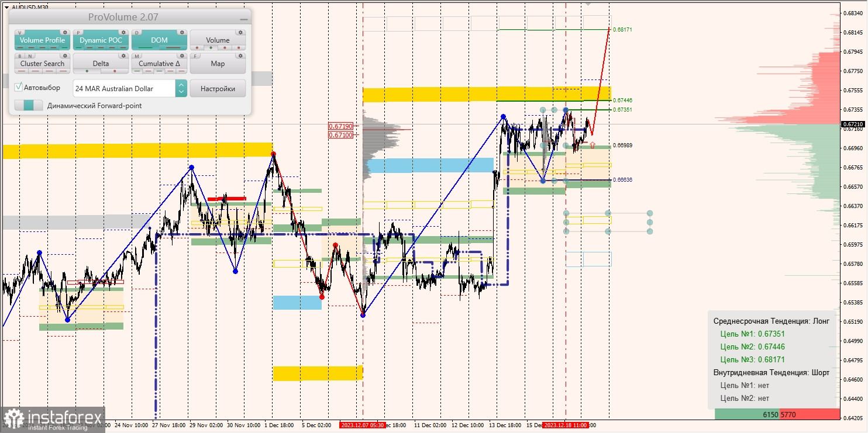Image resolution: width=868 pixels, height=433 pixels.
Task: Click the P hotkey badge on Dynamic POC
Action: 78,33
